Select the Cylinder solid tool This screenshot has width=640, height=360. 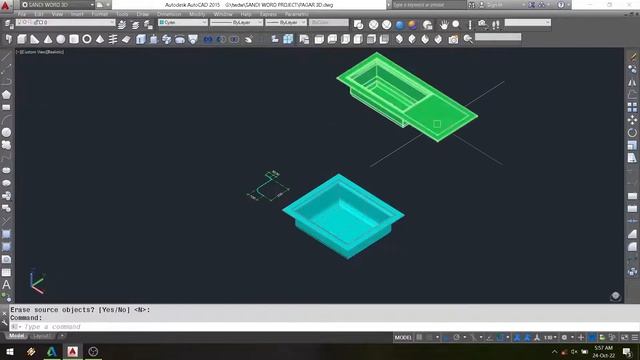click(x=74, y=39)
